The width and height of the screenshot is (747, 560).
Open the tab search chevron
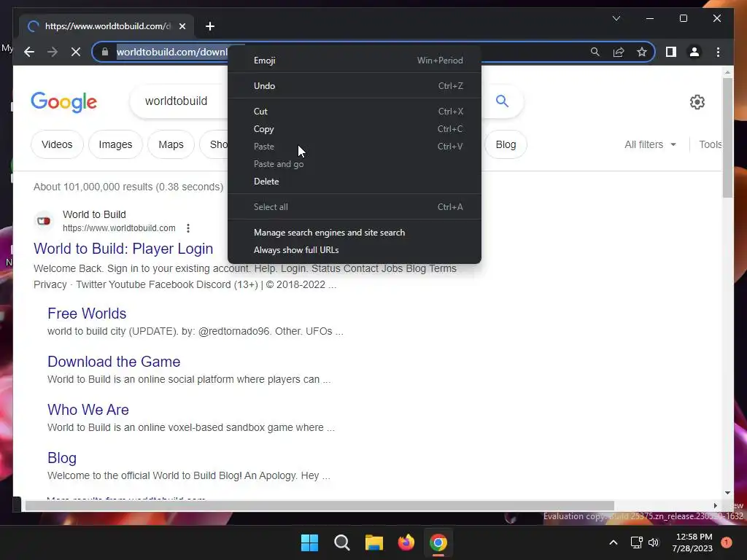click(616, 18)
